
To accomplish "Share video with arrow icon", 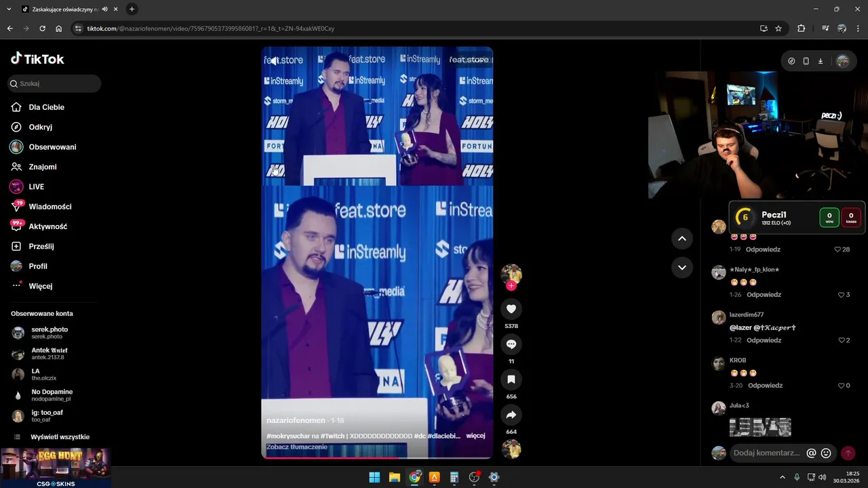I will (x=511, y=415).
